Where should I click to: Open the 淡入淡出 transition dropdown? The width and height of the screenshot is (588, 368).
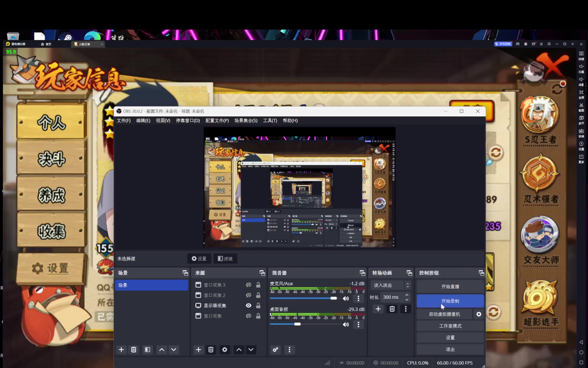[391, 285]
